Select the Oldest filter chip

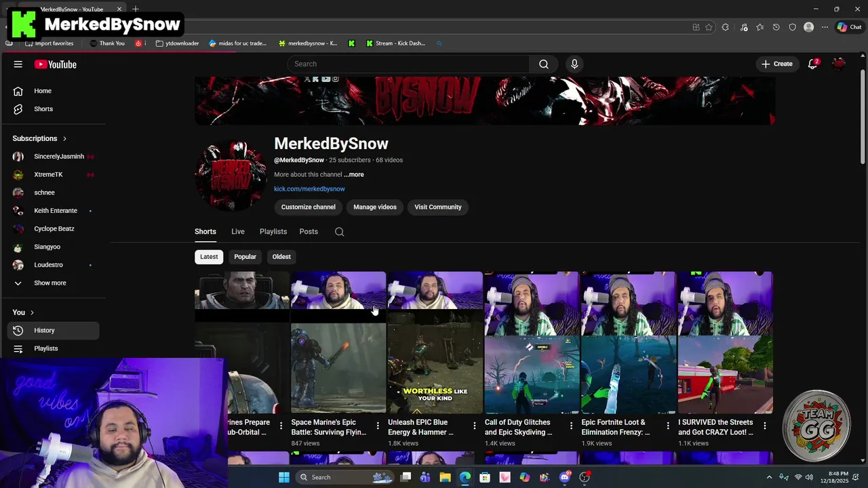pos(281,257)
